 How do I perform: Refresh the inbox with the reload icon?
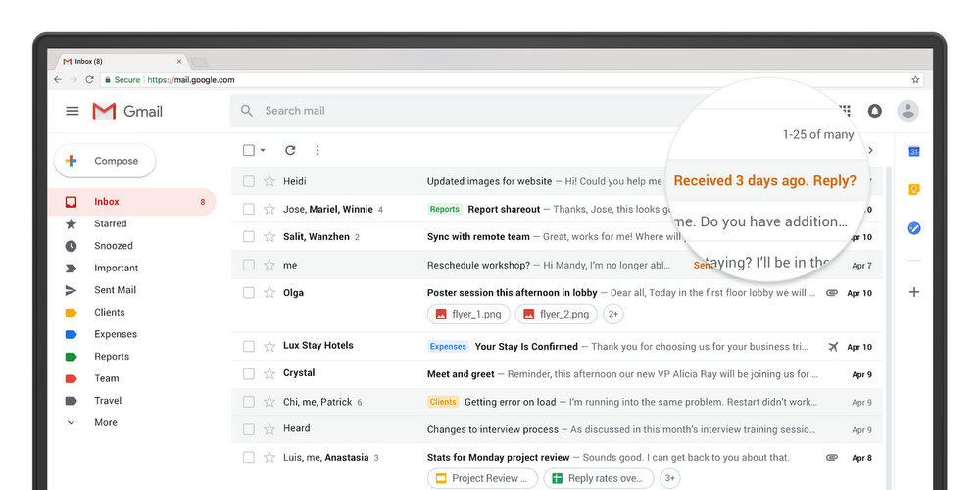pyautogui.click(x=290, y=150)
